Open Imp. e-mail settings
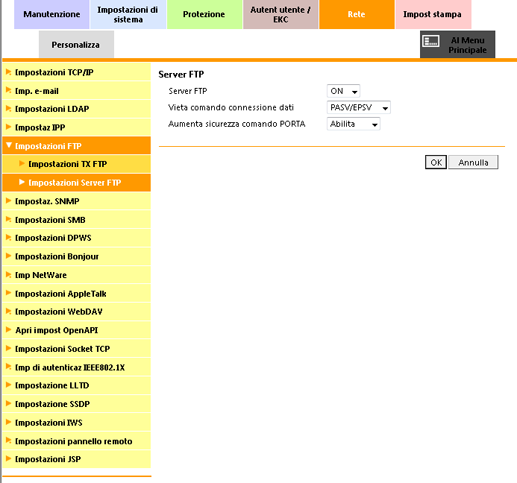Image resolution: width=517 pixels, height=483 pixels. (76, 91)
